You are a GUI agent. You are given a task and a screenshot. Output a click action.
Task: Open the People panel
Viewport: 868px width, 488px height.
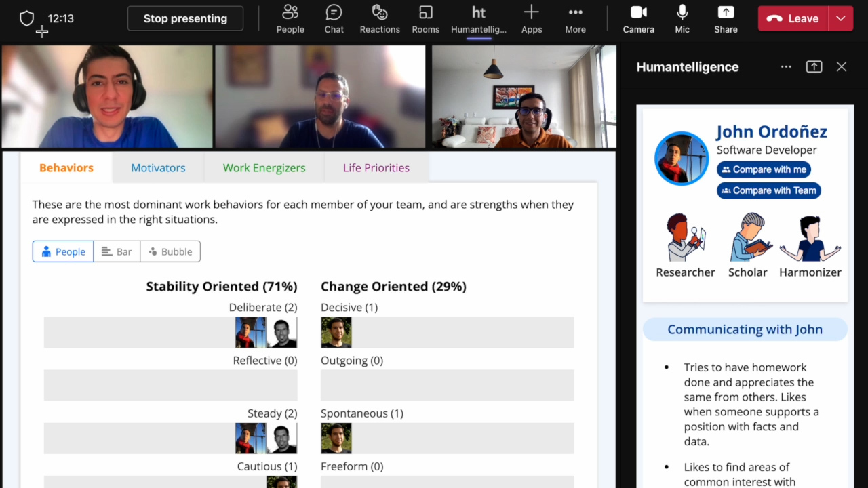[290, 19]
